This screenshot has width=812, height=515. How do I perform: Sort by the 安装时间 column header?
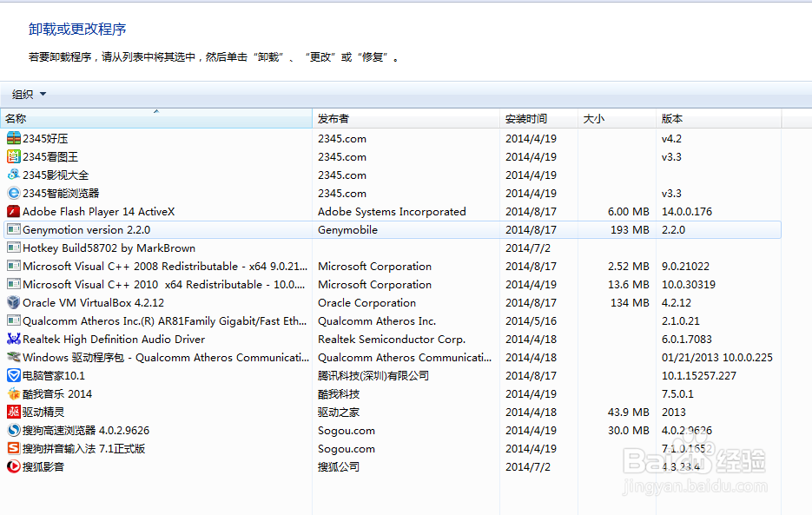tap(538, 119)
